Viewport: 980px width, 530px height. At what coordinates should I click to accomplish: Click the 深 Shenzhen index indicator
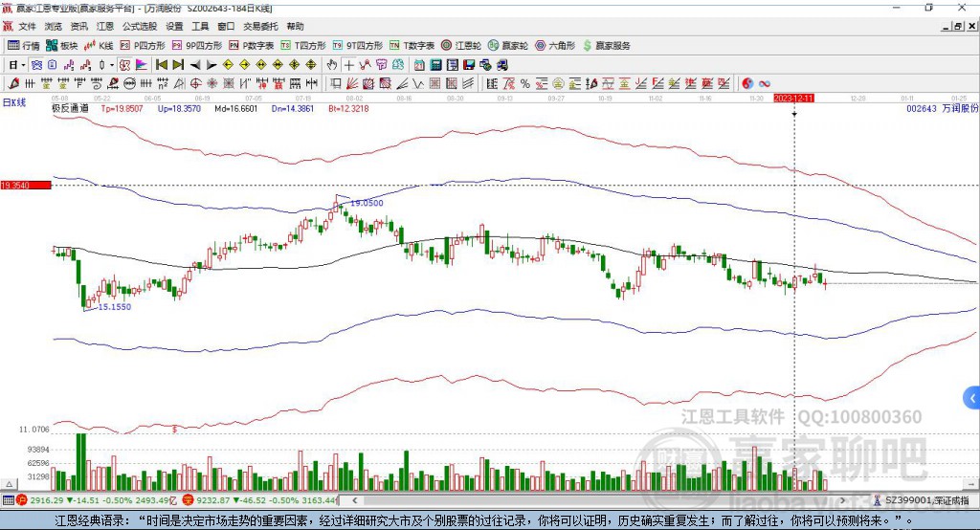coord(189,500)
